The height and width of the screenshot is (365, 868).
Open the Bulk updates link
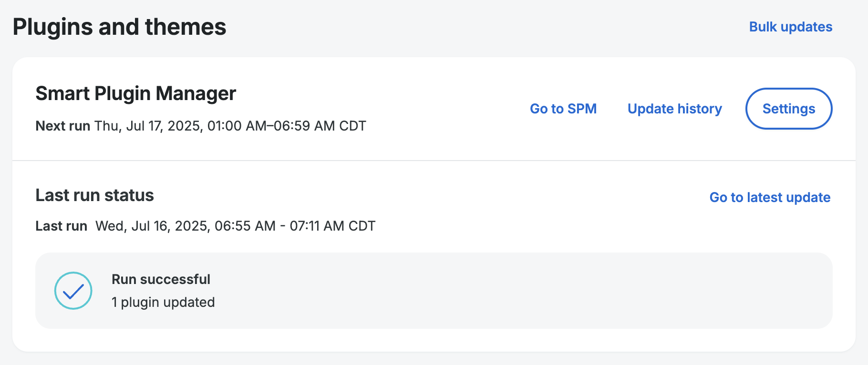[x=790, y=27]
